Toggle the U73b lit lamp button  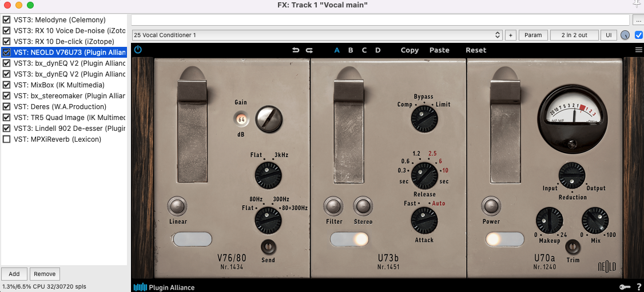click(x=349, y=239)
